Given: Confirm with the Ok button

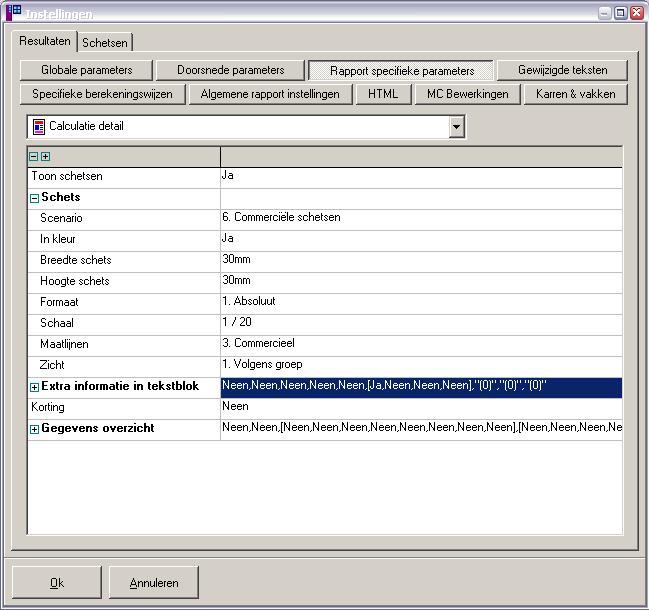Looking at the screenshot, I should click(x=57, y=583).
